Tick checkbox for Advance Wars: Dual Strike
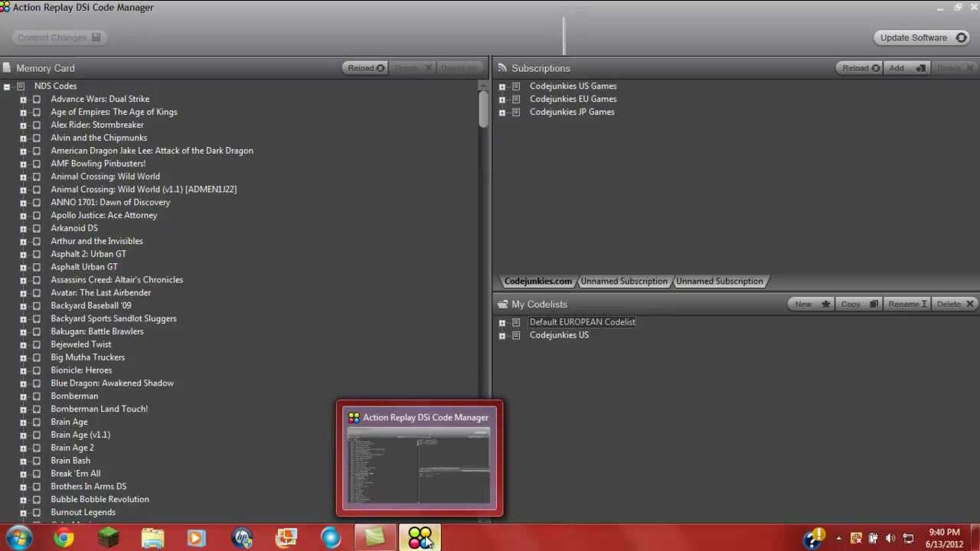 tap(36, 99)
